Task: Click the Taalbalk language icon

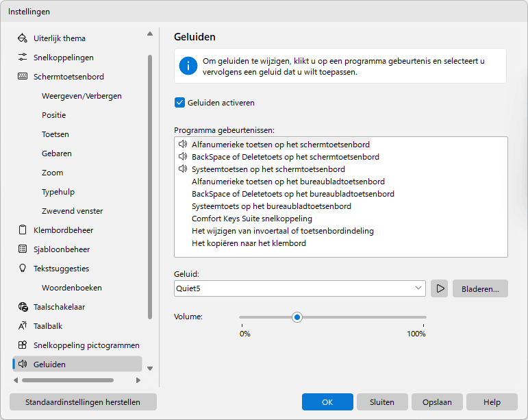Action: pos(23,326)
